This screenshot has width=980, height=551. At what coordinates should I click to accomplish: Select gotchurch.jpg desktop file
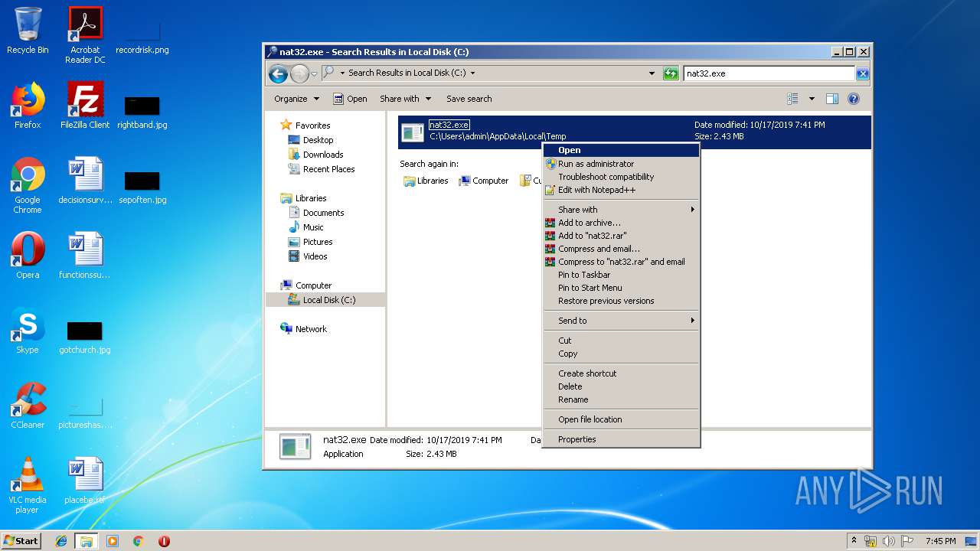coord(85,336)
